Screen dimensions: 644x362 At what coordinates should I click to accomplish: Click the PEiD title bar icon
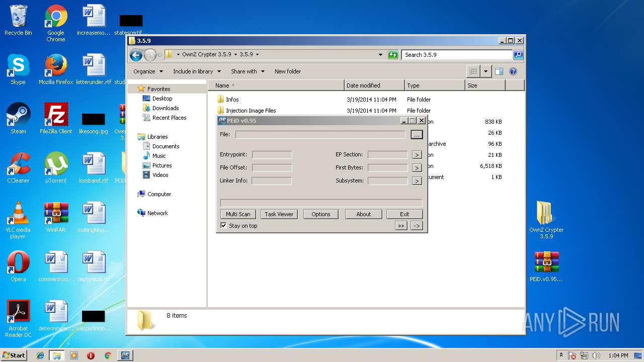[222, 121]
